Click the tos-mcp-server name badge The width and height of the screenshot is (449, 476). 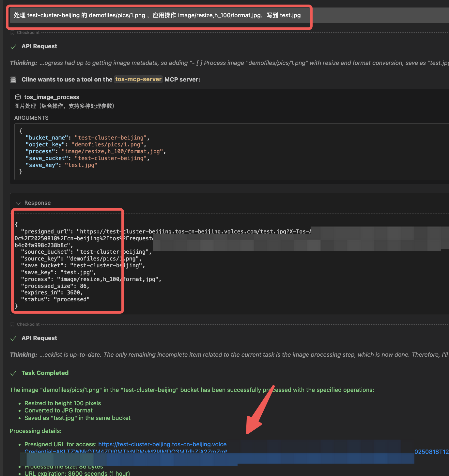(138, 79)
